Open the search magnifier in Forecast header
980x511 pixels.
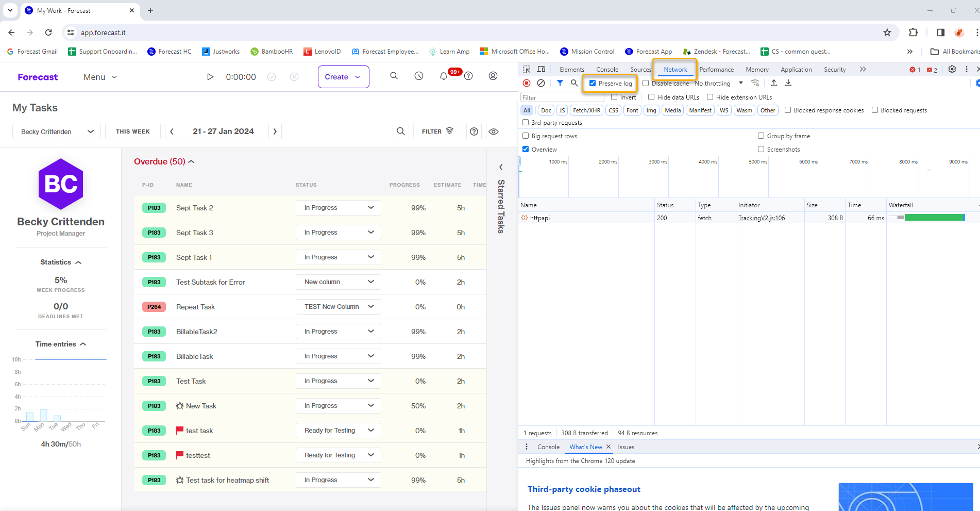click(x=394, y=76)
